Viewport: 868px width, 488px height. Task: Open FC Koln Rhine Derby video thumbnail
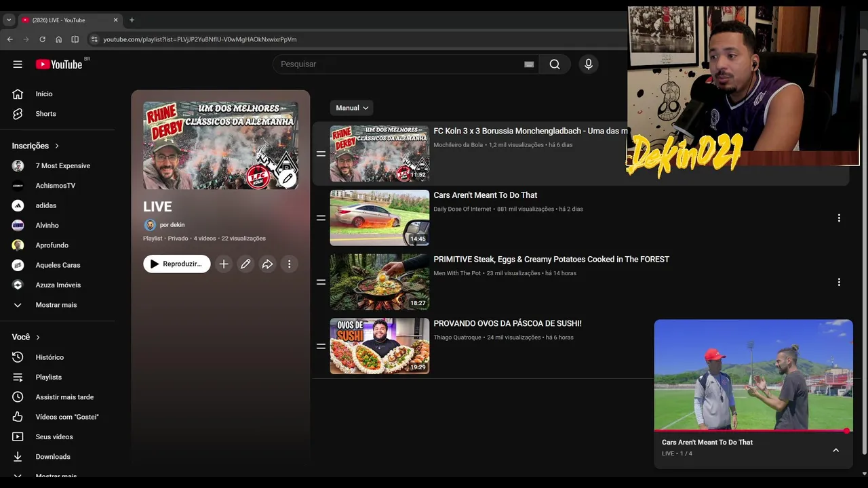[x=380, y=154]
